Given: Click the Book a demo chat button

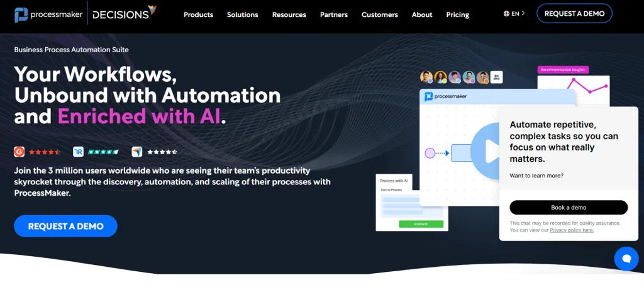Looking at the screenshot, I should [569, 208].
